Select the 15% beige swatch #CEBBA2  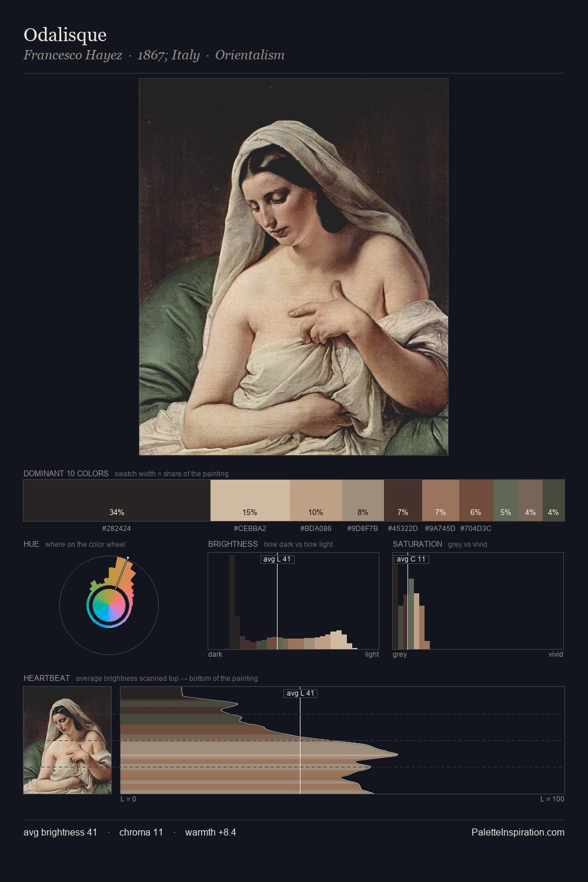(250, 500)
